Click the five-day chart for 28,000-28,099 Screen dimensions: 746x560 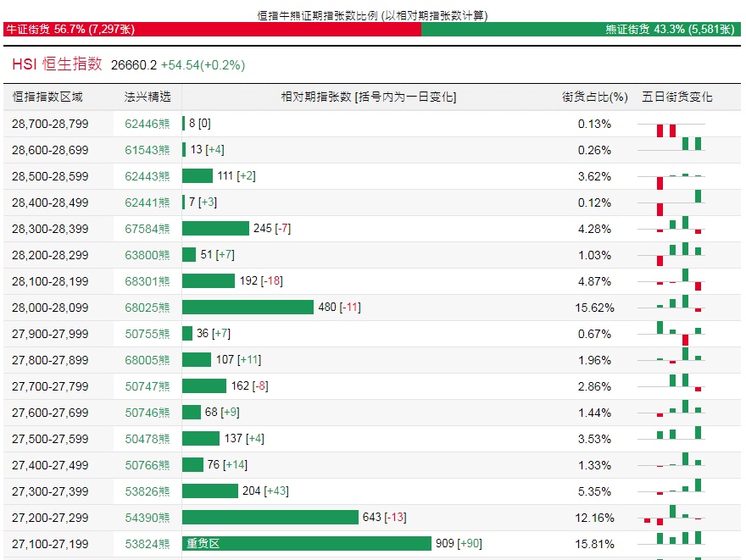[671, 303]
